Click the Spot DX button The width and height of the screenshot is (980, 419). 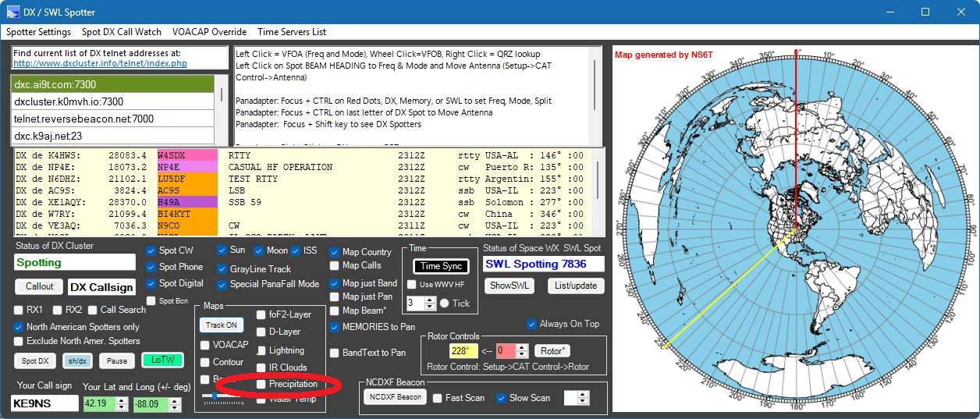(35, 360)
